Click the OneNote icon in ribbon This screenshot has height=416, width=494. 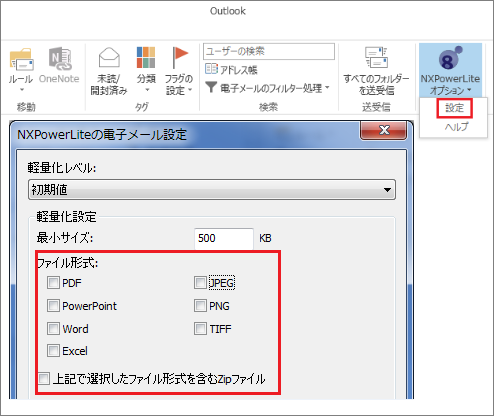click(x=59, y=59)
